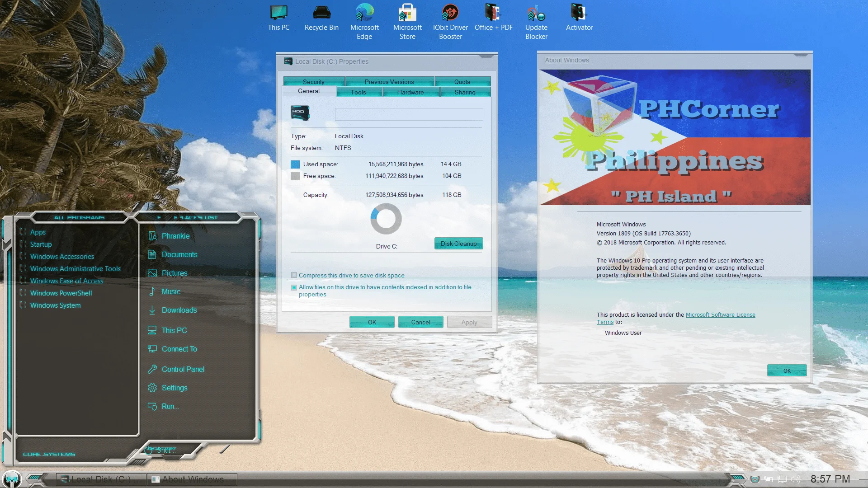Click the HDD drive icon in Properties
The height and width of the screenshot is (488, 868).
tap(300, 113)
